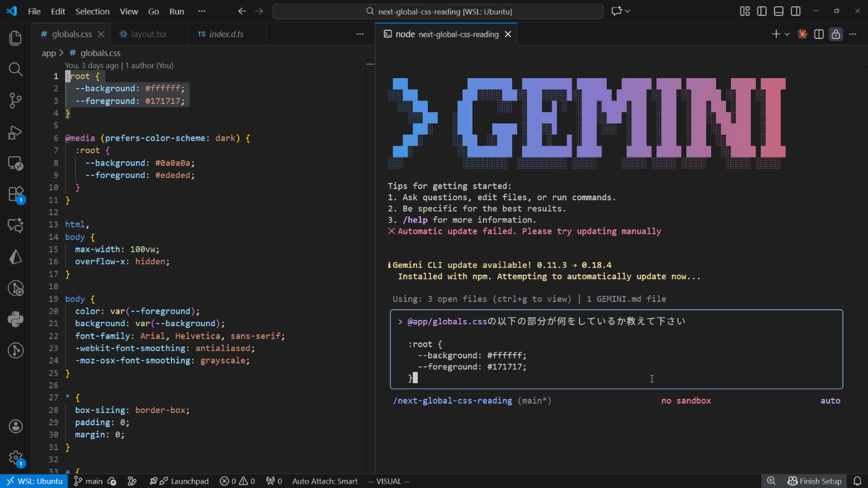Open the dropdown arrow beside the new terminal plus
The height and width of the screenshot is (488, 868).
tap(787, 34)
